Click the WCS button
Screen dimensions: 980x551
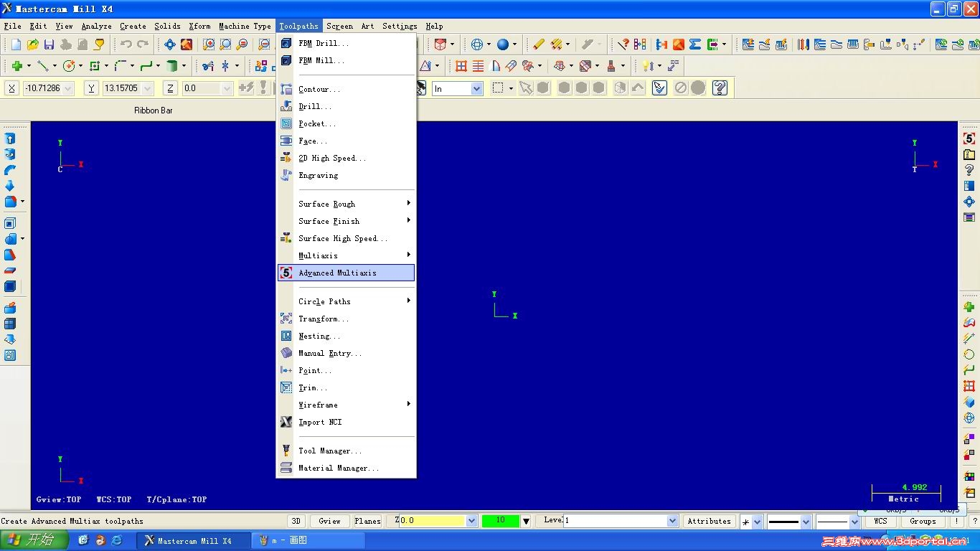(880, 521)
